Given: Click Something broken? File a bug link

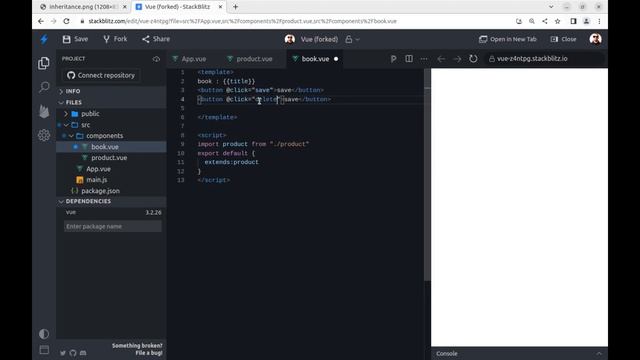Looking at the screenshot, I should (x=137, y=349).
